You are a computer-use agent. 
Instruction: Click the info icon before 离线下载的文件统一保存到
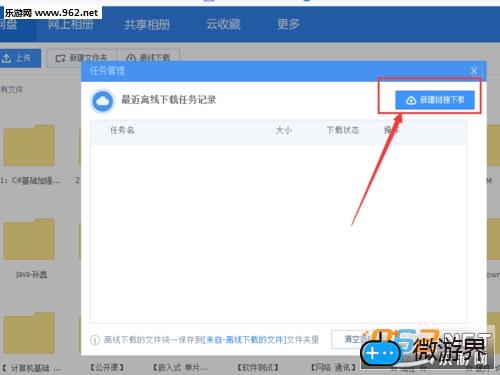point(95,340)
